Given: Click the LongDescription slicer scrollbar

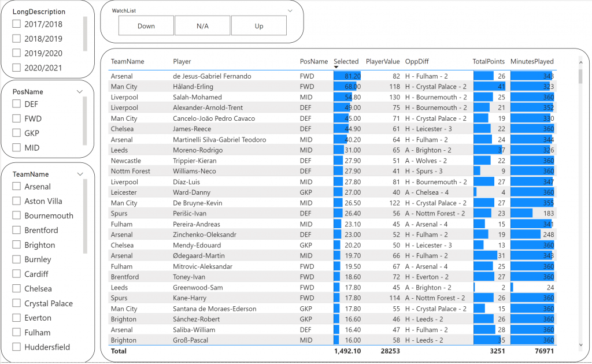Looking at the screenshot, I should pos(85,34).
